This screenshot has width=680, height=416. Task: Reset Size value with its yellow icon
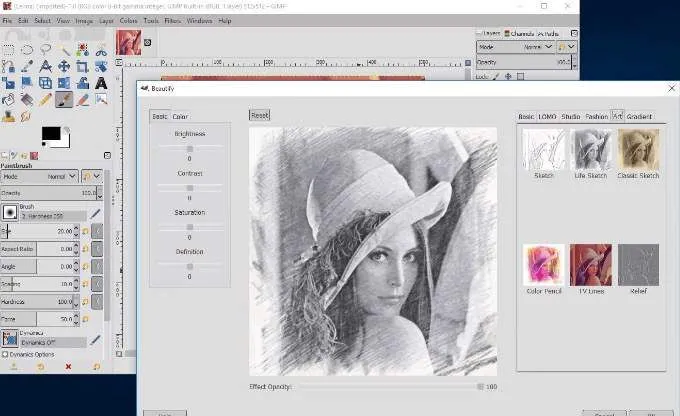pyautogui.click(x=85, y=231)
